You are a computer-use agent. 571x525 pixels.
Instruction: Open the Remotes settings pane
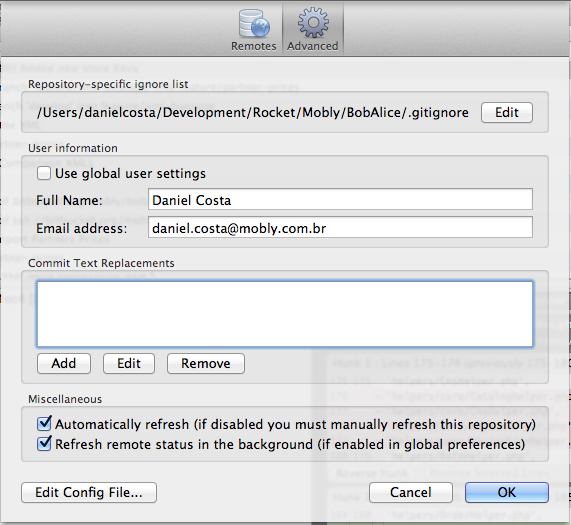pos(254,30)
